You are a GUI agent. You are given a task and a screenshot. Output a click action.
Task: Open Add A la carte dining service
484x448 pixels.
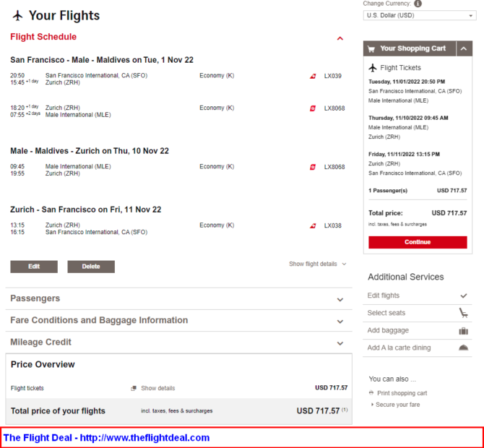click(418, 348)
